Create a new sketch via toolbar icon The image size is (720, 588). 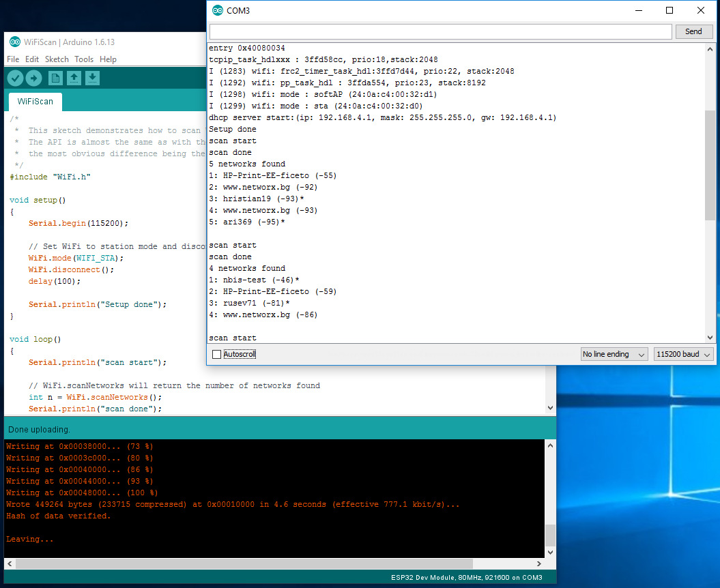click(55, 78)
